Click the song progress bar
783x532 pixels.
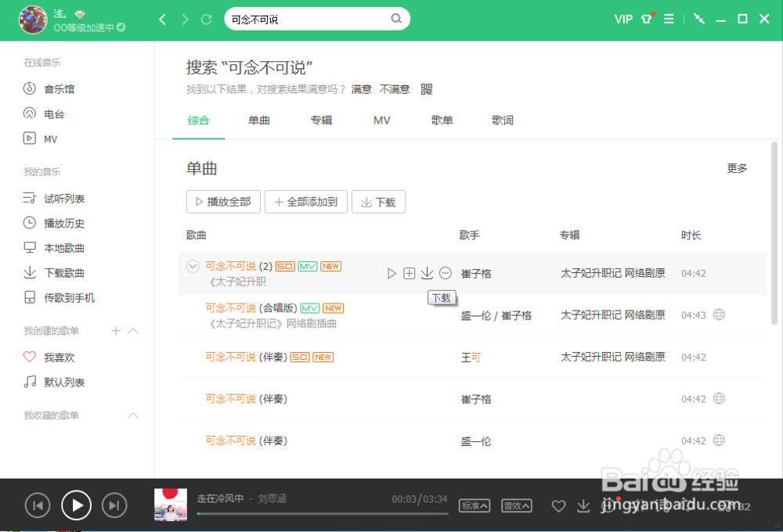(x=321, y=515)
